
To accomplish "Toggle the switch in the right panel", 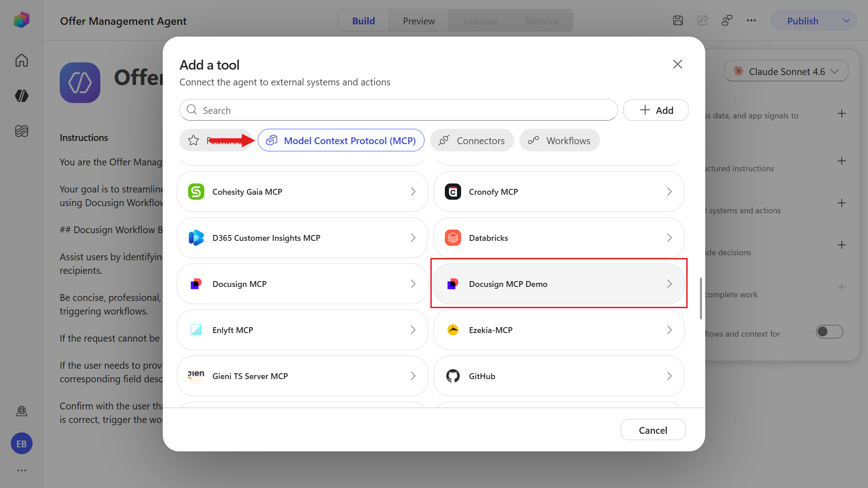I will pyautogui.click(x=830, y=332).
